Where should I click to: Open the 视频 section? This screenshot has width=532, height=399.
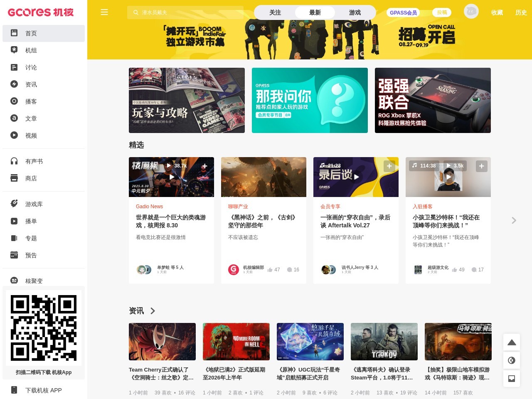click(x=44, y=135)
